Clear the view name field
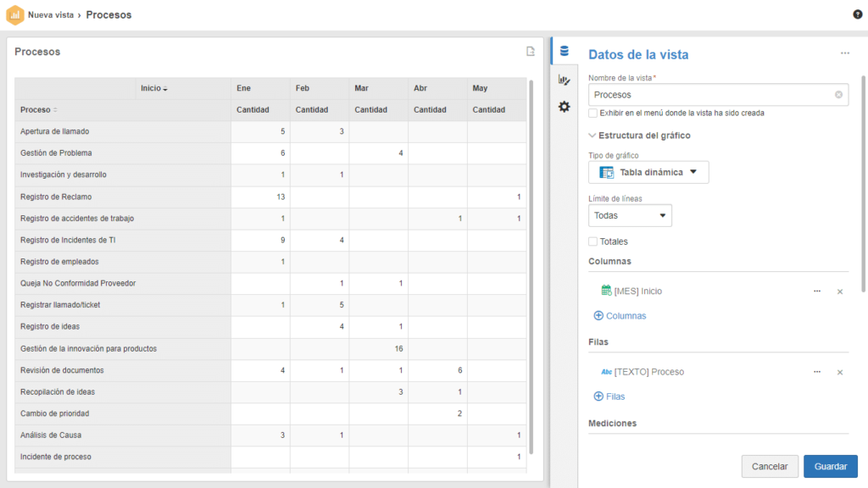868x488 pixels. (x=838, y=95)
